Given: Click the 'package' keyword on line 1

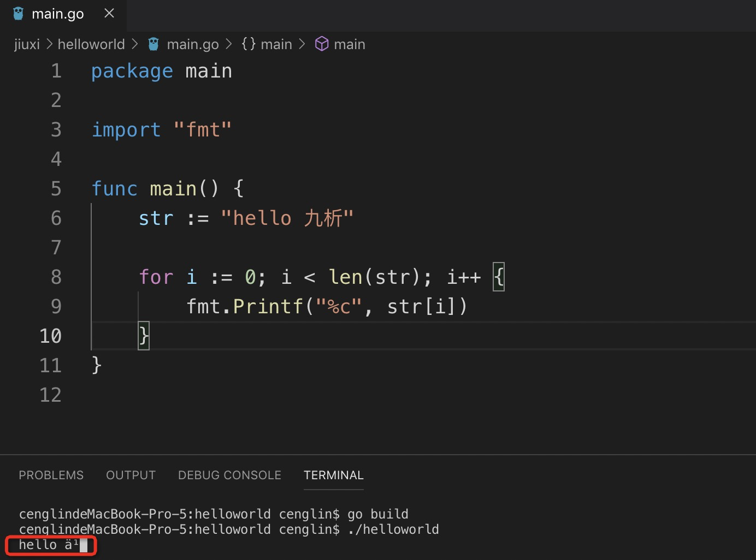Looking at the screenshot, I should [132, 72].
